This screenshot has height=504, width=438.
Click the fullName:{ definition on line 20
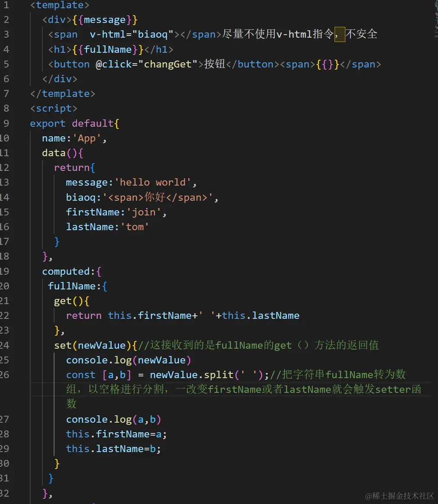tap(77, 286)
